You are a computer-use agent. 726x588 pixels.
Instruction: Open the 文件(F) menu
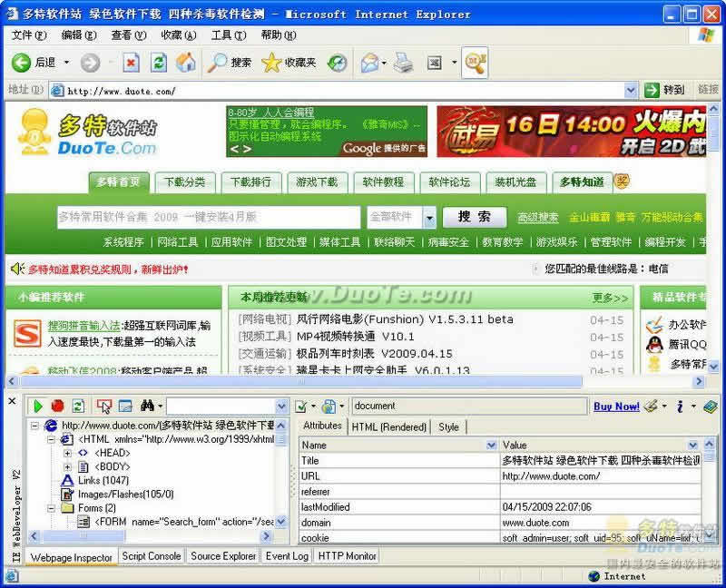(29, 34)
